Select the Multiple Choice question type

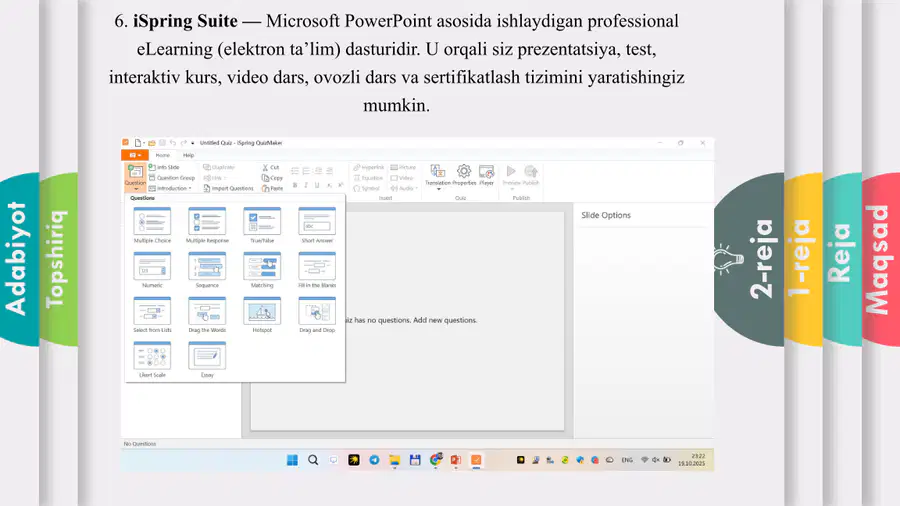(152, 225)
